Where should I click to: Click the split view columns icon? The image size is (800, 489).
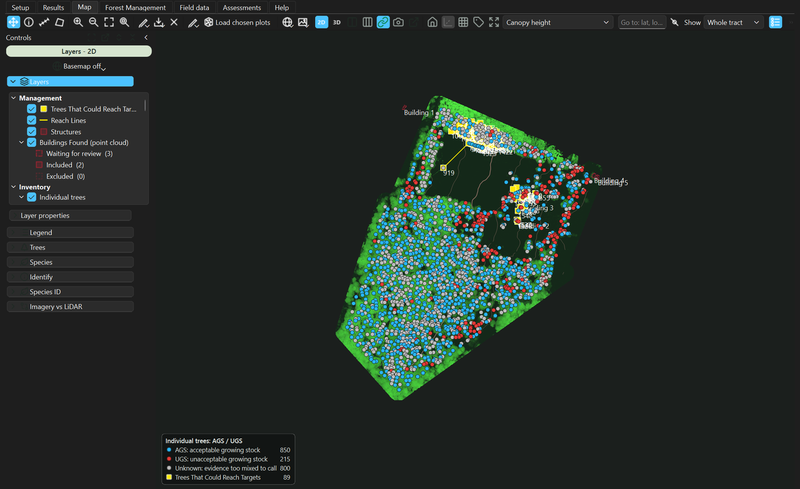pyautogui.click(x=367, y=22)
